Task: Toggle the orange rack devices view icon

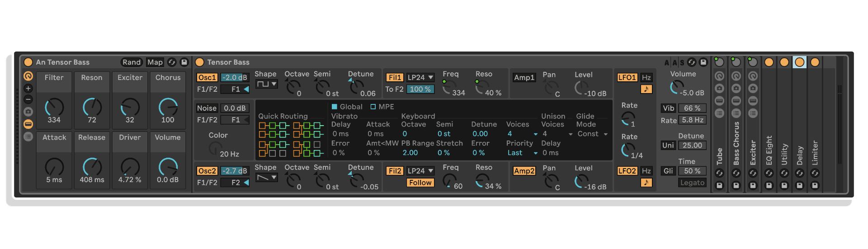Action: (x=28, y=124)
